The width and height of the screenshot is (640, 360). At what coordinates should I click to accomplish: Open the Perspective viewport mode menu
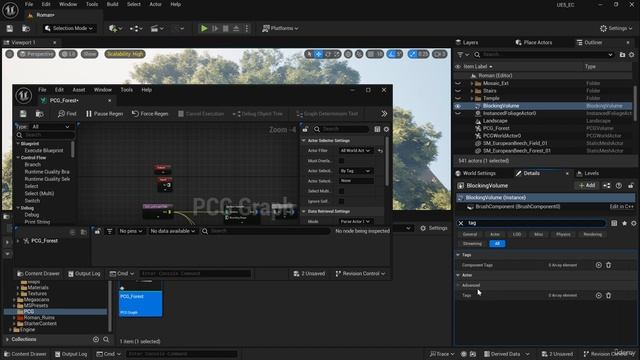point(36,54)
